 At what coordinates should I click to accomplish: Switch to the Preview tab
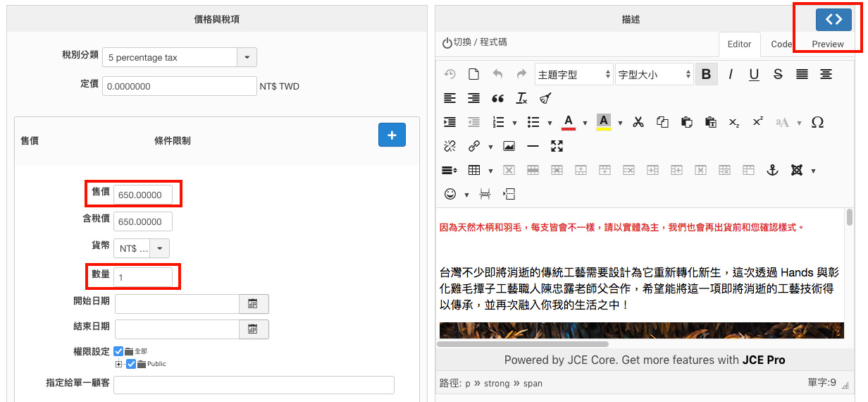click(827, 44)
